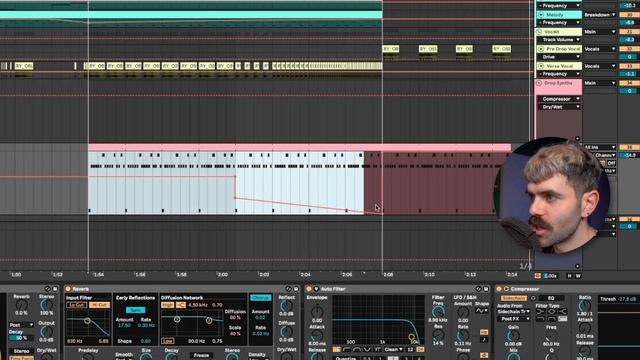
Task: Unfold the Verse Vocal track icon
Action: click(541, 66)
